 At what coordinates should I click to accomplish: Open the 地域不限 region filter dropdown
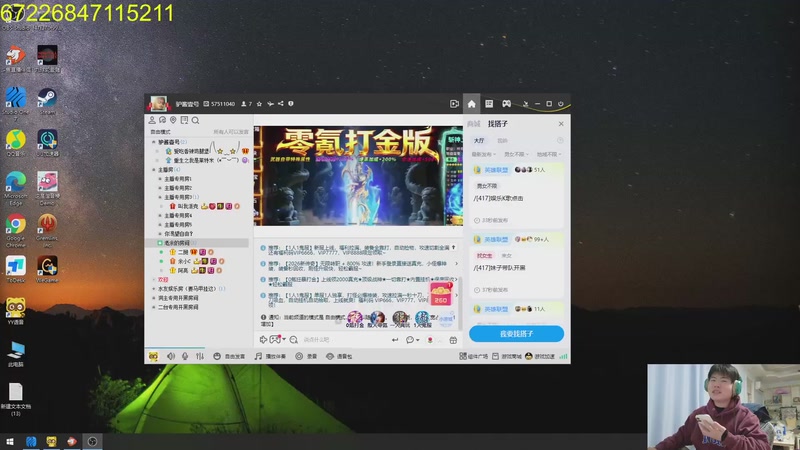click(549, 154)
